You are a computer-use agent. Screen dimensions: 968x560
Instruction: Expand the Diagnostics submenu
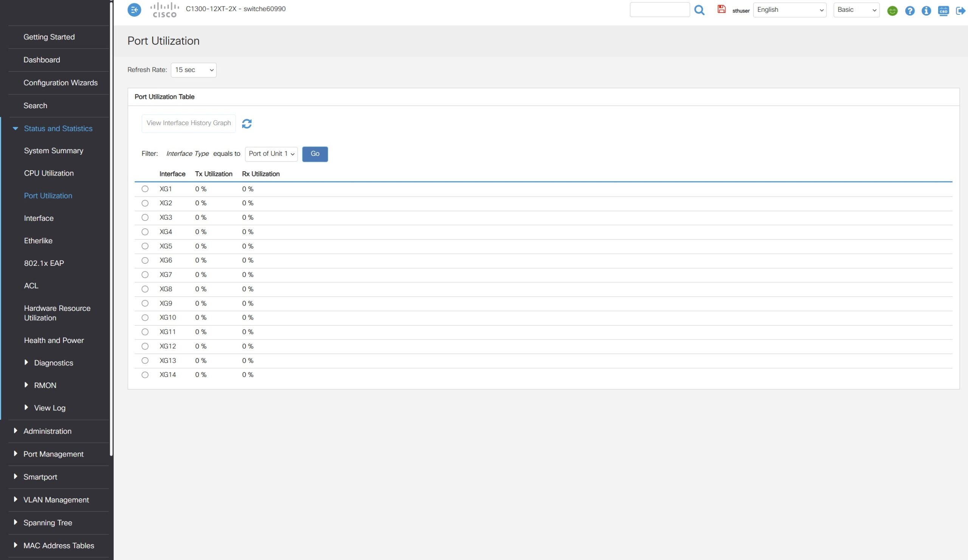coord(53,363)
